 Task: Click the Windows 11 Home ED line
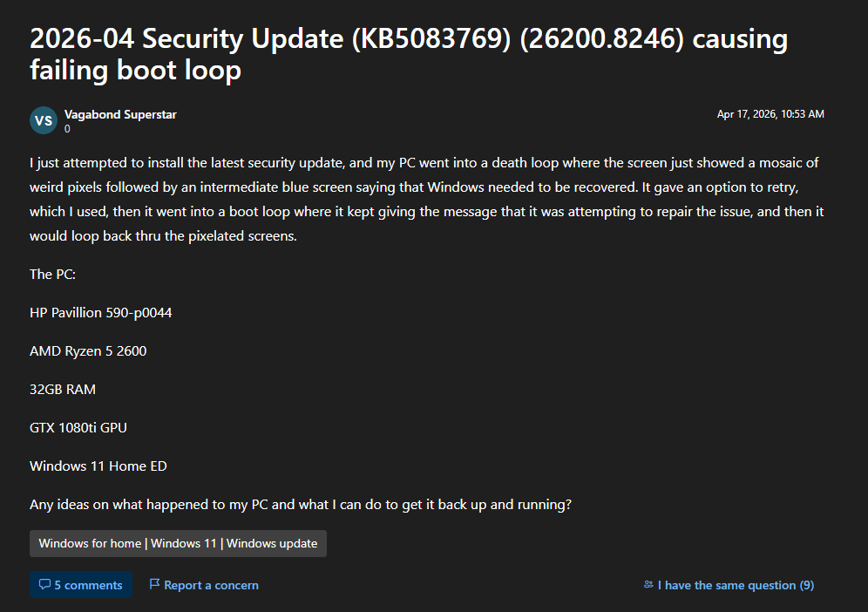[98, 466]
